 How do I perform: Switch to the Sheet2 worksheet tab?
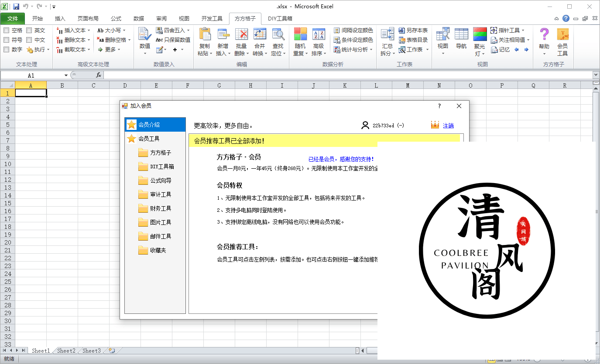point(66,350)
